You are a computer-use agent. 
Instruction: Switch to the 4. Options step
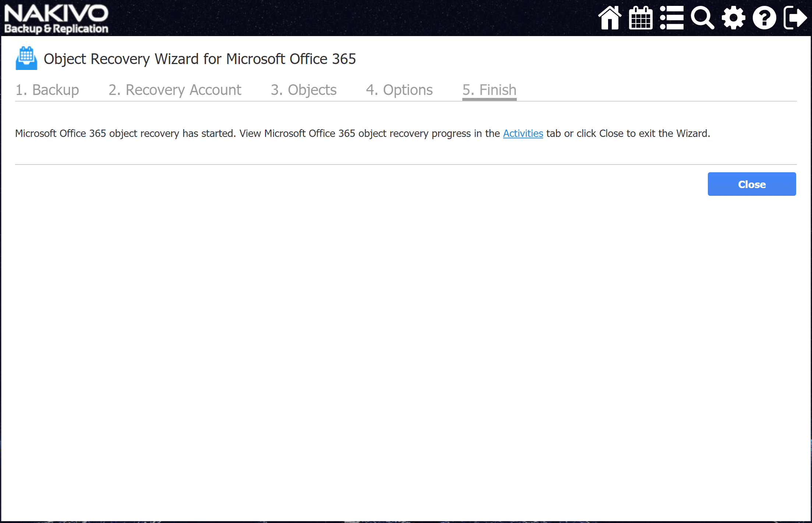[399, 90]
